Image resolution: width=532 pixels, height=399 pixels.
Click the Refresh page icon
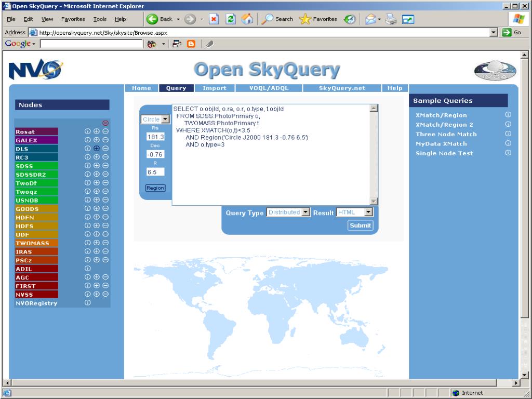[x=230, y=19]
